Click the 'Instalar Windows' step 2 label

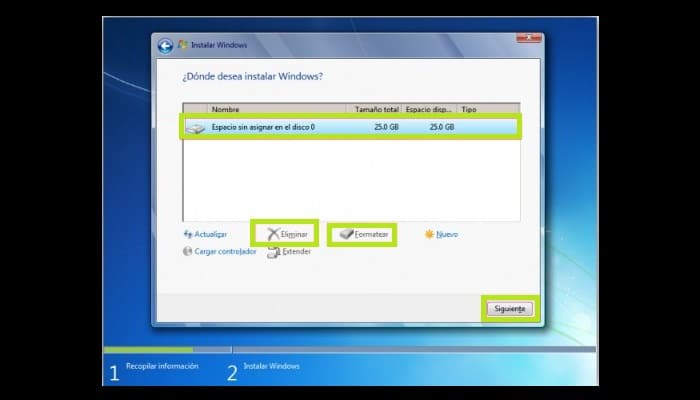(272, 366)
